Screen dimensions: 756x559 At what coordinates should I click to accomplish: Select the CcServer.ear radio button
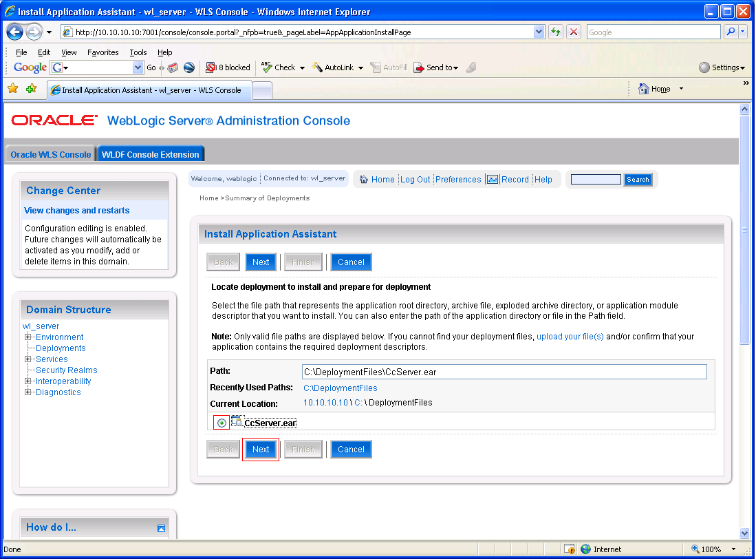click(x=222, y=423)
